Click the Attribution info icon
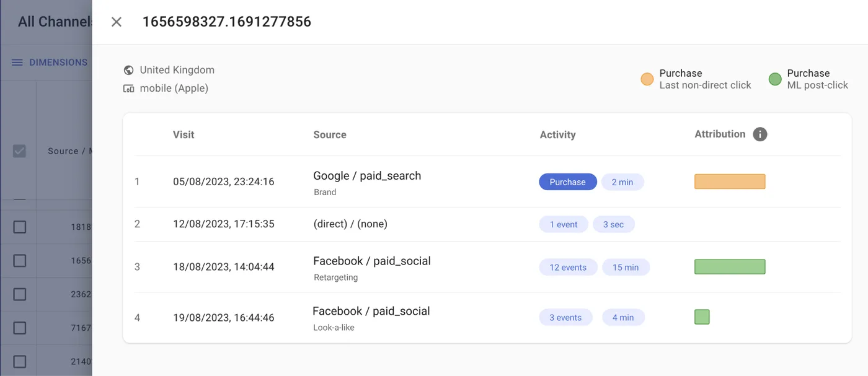Image resolution: width=868 pixels, height=376 pixels. [760, 134]
